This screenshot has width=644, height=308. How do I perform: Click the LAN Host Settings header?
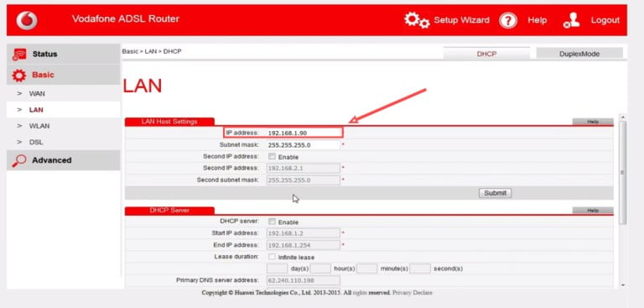(x=169, y=122)
